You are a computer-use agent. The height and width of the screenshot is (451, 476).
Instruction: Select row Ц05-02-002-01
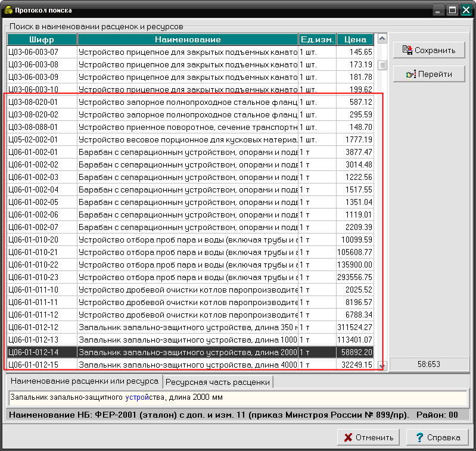coord(190,139)
